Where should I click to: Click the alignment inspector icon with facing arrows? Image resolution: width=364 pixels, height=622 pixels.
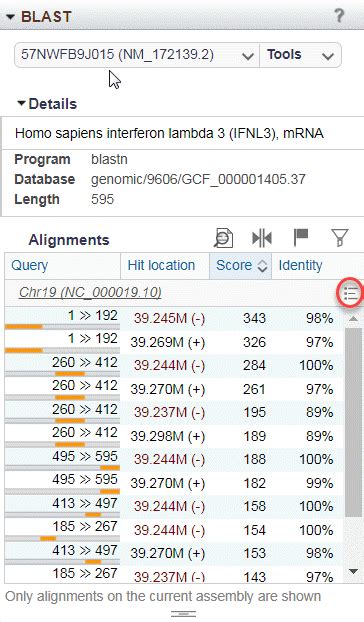[262, 238]
